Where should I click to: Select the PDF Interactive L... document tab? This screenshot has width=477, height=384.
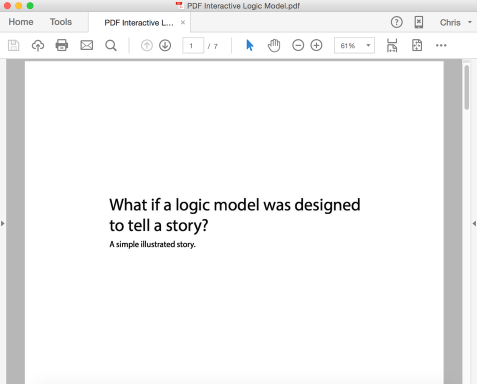tap(139, 23)
